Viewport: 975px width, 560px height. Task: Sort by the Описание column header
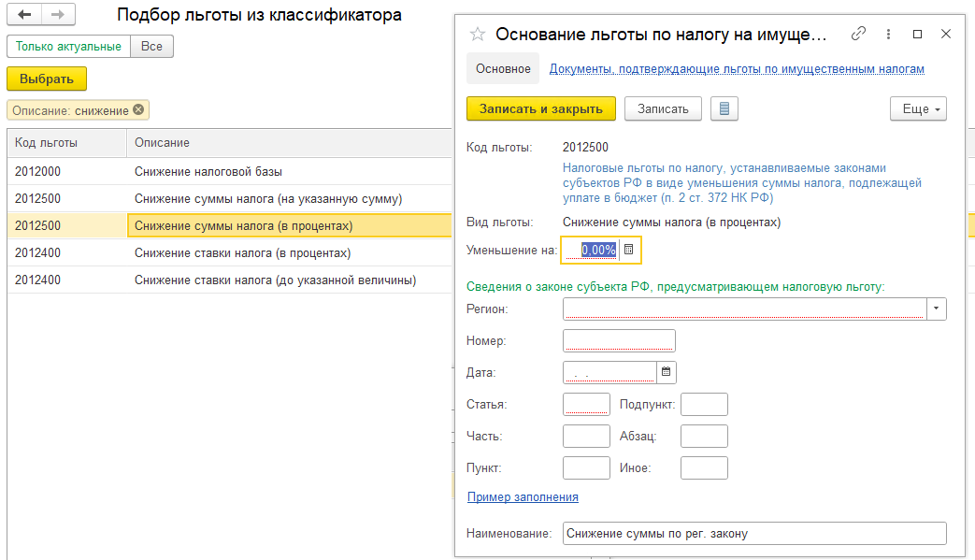point(289,143)
